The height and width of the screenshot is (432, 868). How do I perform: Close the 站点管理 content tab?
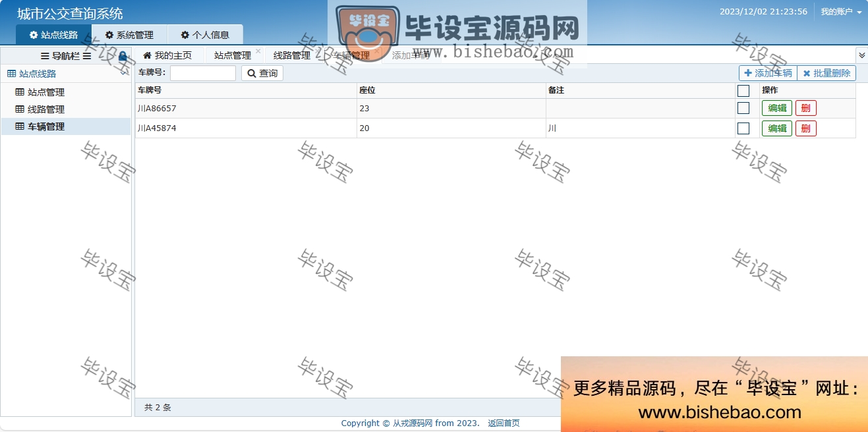[258, 51]
